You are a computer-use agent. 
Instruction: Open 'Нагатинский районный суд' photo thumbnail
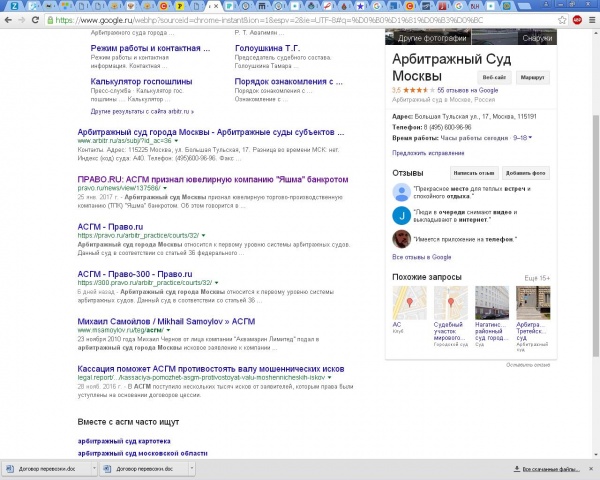(492, 303)
